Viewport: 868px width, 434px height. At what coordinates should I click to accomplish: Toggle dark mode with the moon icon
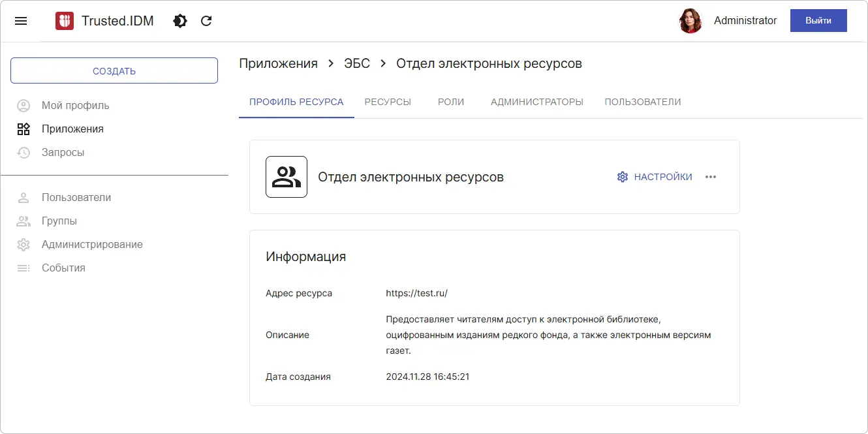point(179,20)
